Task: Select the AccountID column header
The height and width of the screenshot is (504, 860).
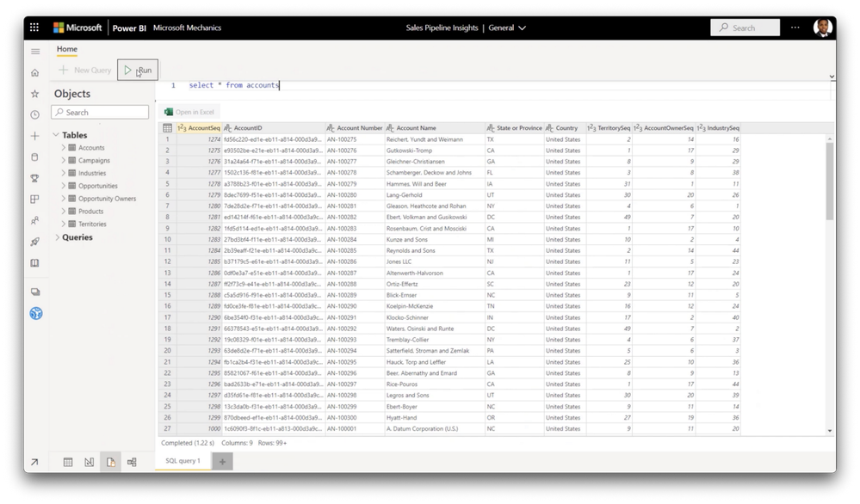Action: (x=273, y=128)
